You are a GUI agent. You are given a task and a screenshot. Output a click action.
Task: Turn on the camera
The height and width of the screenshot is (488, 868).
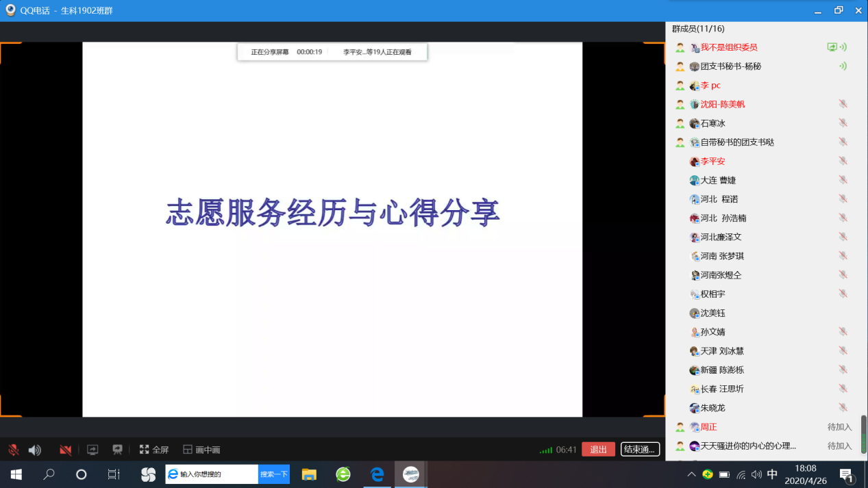[x=65, y=450]
